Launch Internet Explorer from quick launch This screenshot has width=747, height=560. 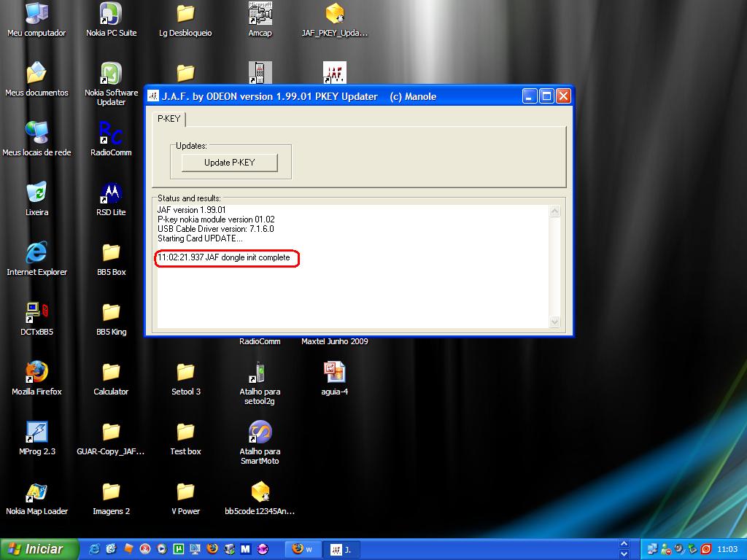[x=94, y=549]
